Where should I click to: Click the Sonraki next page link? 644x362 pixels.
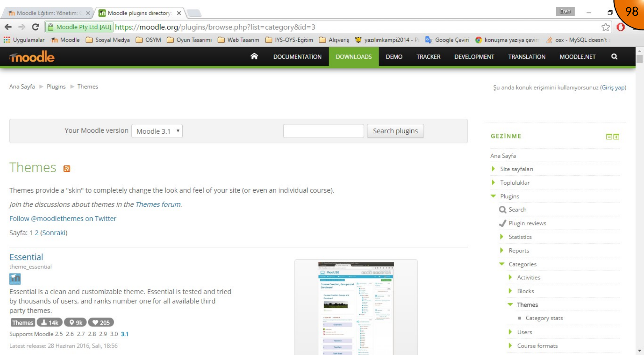(54, 233)
